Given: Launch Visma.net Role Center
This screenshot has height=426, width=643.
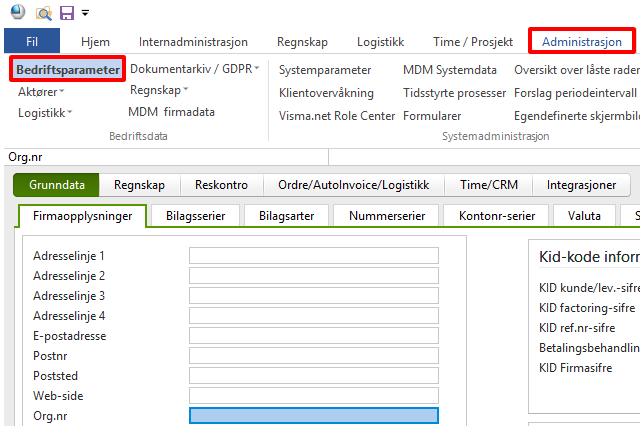Looking at the screenshot, I should click(337, 115).
